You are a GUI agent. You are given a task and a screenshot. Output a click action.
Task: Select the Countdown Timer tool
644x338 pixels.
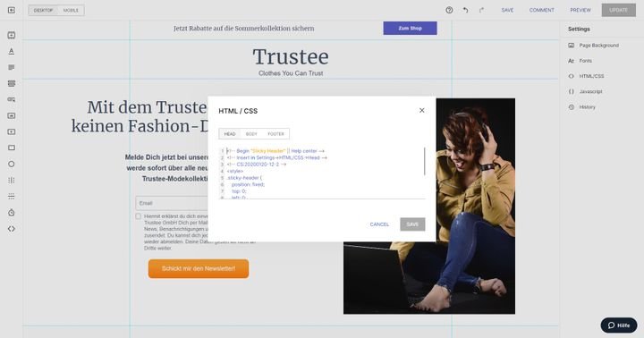[12, 213]
